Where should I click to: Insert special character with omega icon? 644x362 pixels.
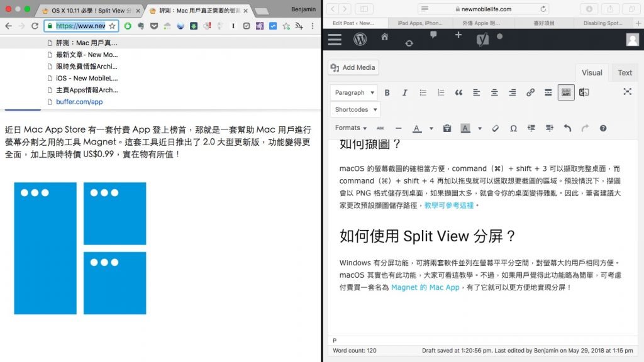point(513,128)
